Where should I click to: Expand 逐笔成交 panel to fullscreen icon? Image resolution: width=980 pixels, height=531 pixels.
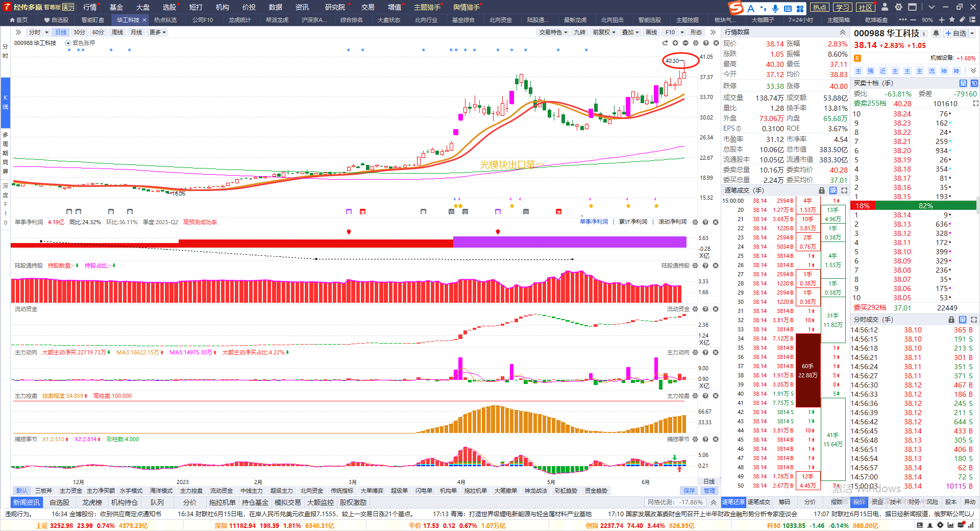coord(844,190)
